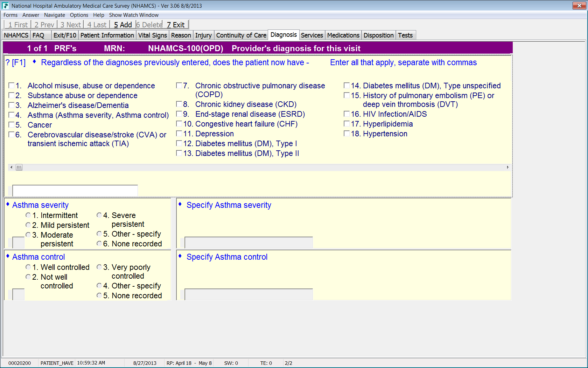588x368 pixels.
Task: Open the Injury tab
Action: click(x=203, y=35)
